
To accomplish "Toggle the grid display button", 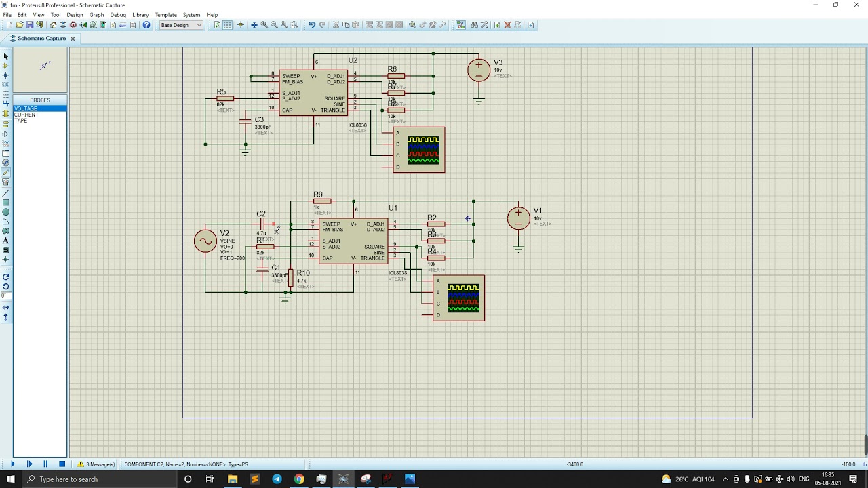I will [x=227, y=25].
